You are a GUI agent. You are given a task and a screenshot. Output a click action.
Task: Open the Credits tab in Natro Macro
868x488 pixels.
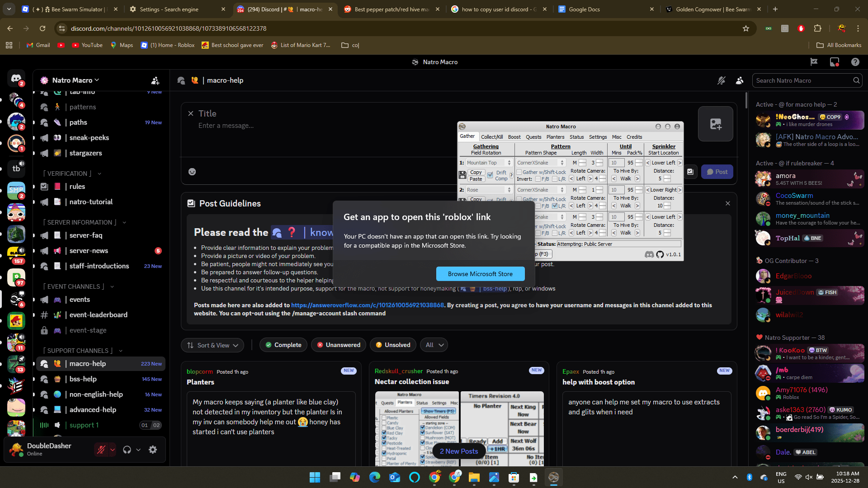[634, 137]
